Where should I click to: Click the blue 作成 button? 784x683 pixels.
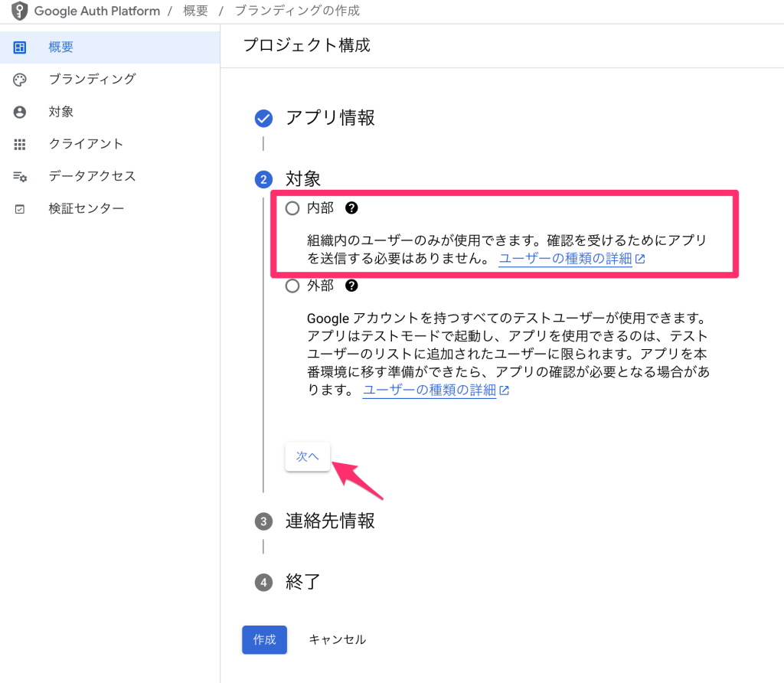click(x=264, y=639)
